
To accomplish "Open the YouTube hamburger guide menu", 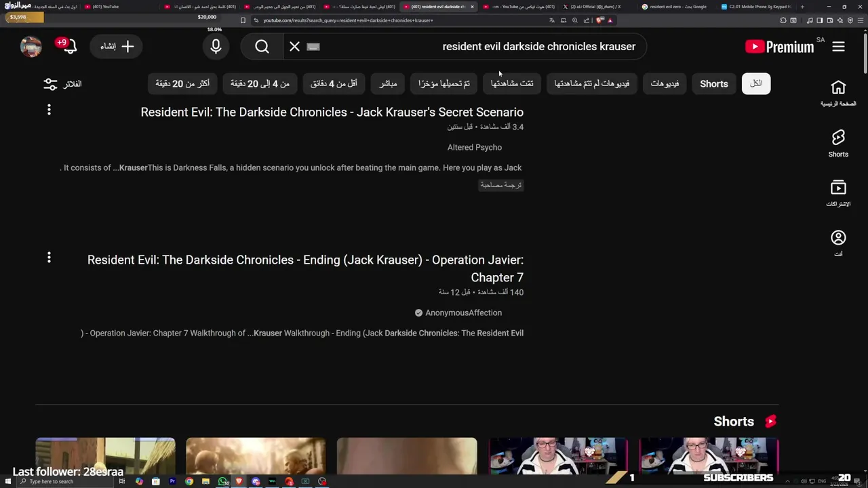I will (x=838, y=47).
